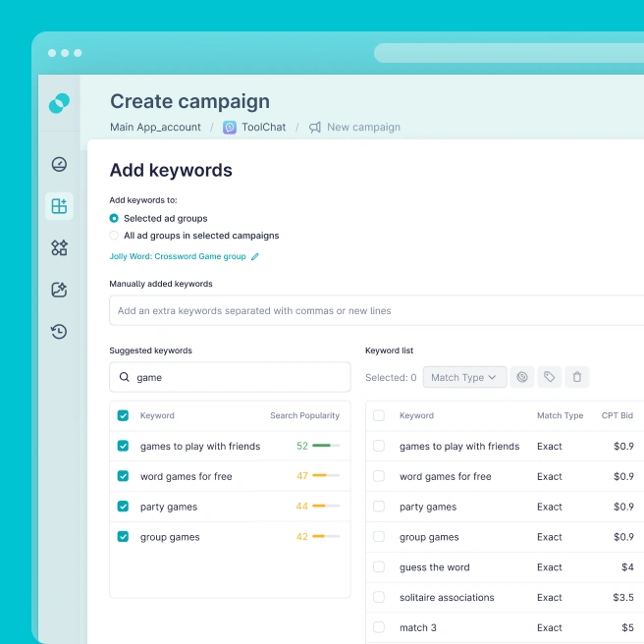
Task: Click the $4 bid for 'guess the word'
Action: [627, 567]
